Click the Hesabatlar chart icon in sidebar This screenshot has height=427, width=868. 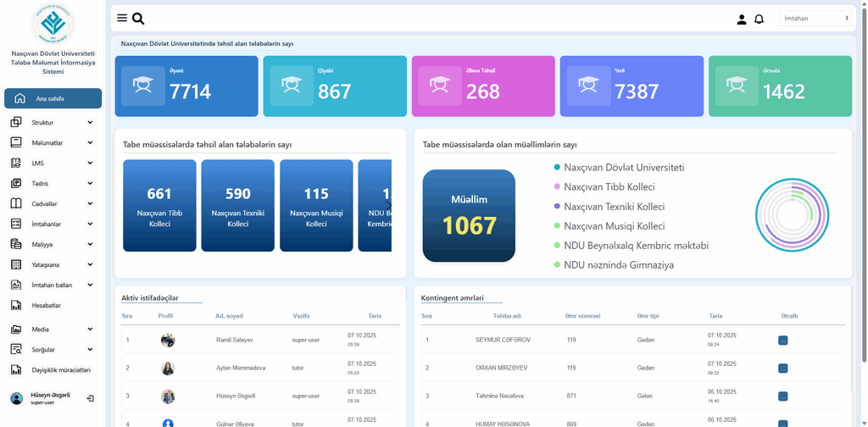(x=15, y=305)
